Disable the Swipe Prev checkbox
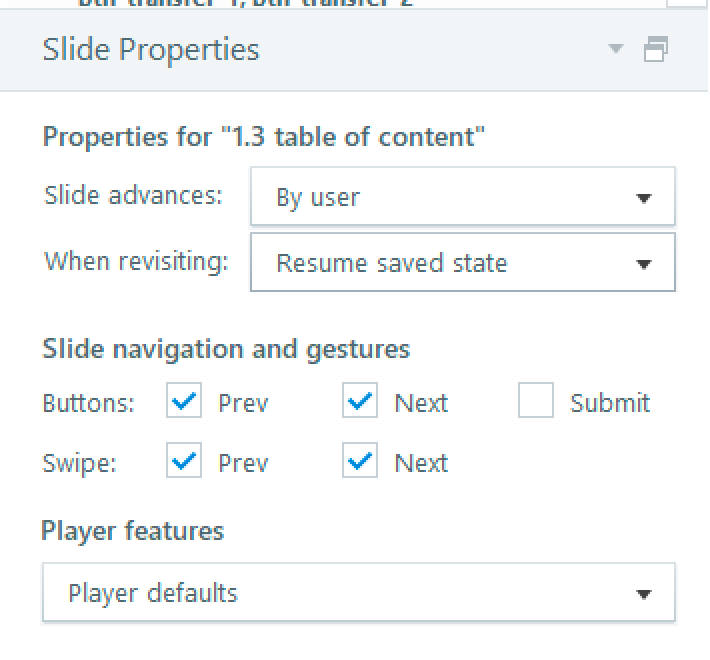Screen dimensions: 710x660 184,462
